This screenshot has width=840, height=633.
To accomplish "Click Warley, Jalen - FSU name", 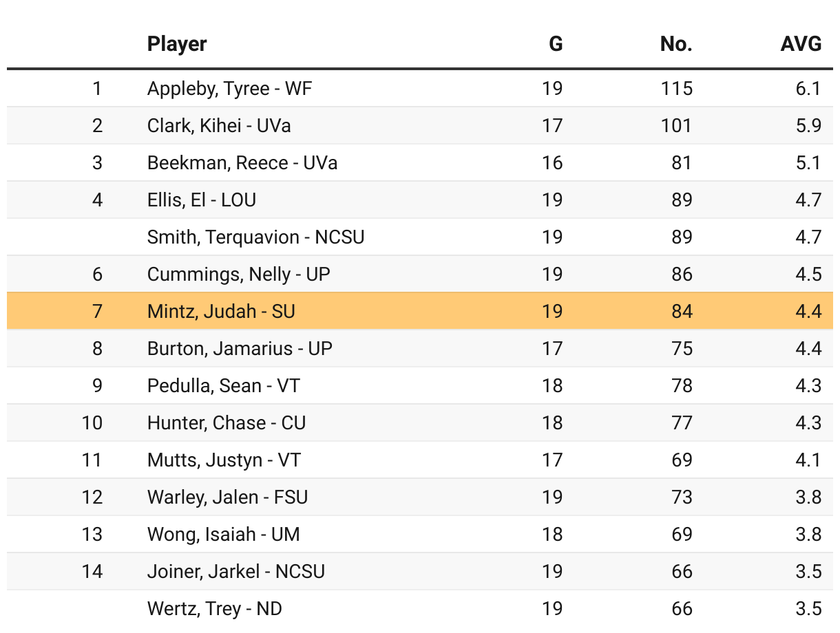I will (x=227, y=497).
